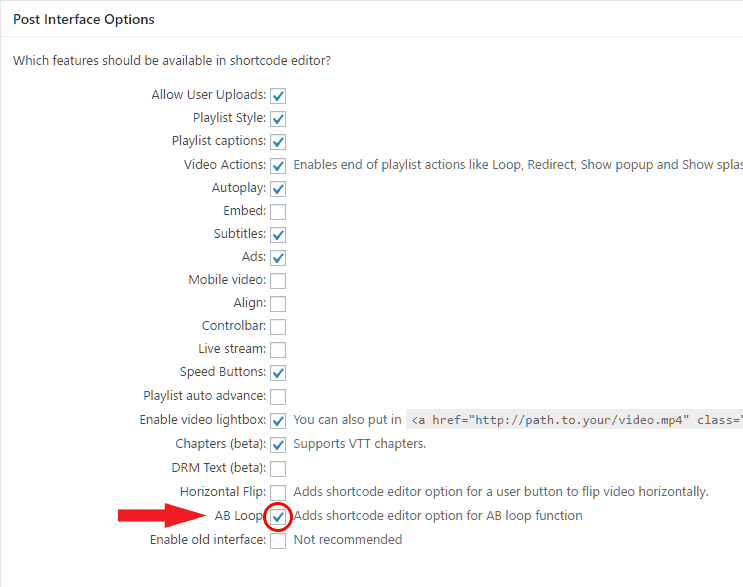Screen dimensions: 743x587
Task: Uncheck the AB Loop checkbox
Action: pos(278,517)
